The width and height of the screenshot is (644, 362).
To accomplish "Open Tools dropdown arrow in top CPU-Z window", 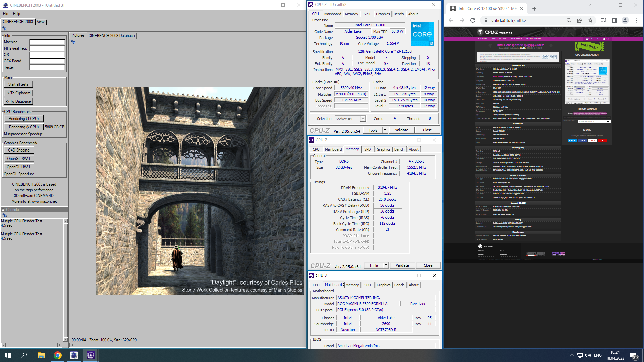I will pyautogui.click(x=385, y=130).
